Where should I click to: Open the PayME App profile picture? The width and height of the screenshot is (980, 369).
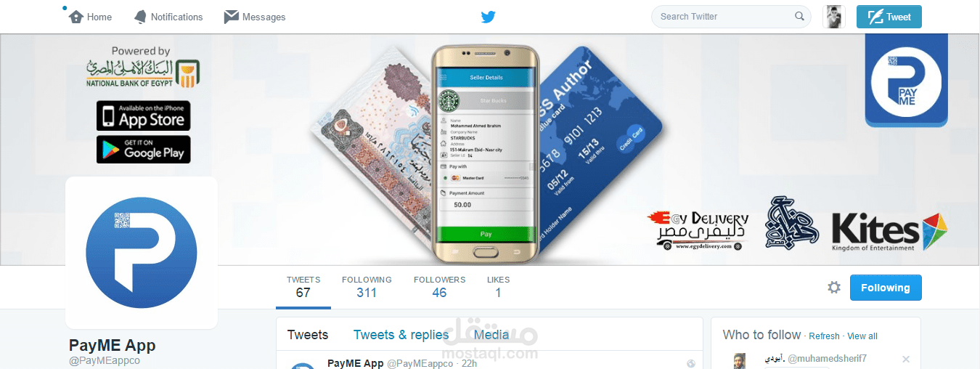pos(142,252)
